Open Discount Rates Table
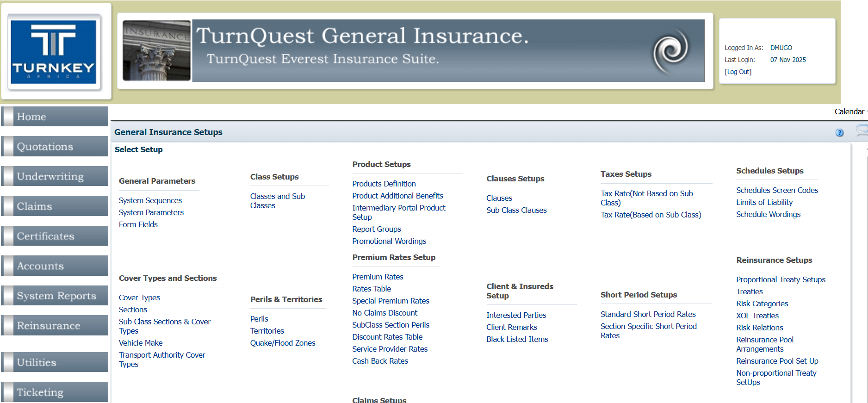This screenshot has width=868, height=403. pyautogui.click(x=387, y=337)
